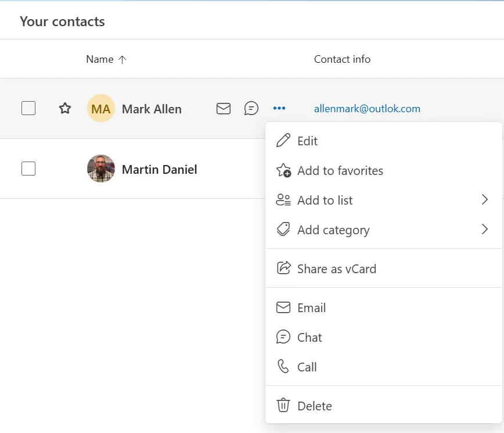Click the three-dot more options icon
The width and height of the screenshot is (504, 433).
click(x=279, y=108)
